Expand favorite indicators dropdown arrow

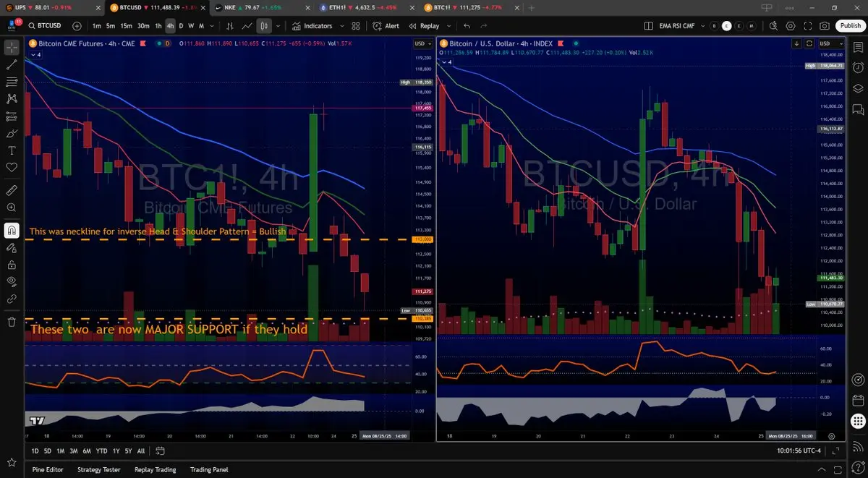341,26
